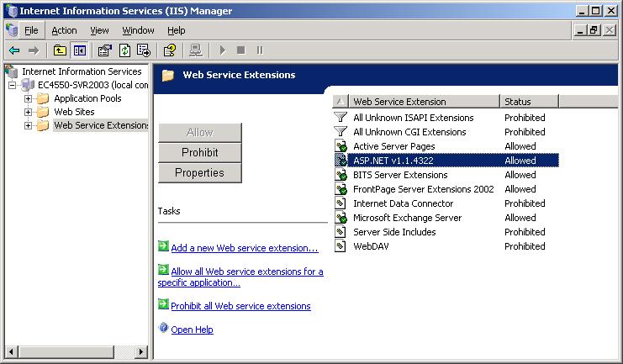623x364 pixels.
Task: Pause item with the Pause icon
Action: [260, 50]
